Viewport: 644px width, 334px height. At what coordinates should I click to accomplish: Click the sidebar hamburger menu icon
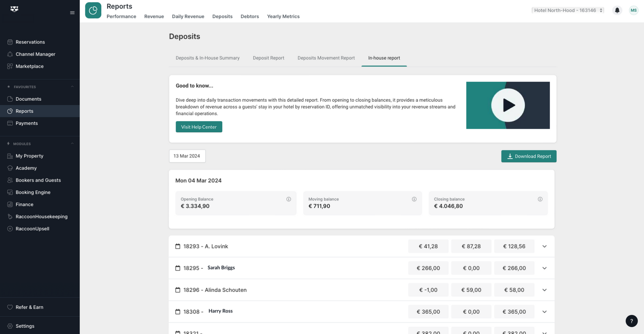[72, 13]
